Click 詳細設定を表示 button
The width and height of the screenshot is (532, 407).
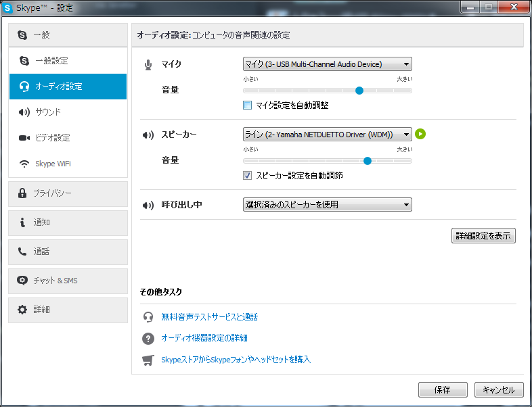pyautogui.click(x=483, y=236)
